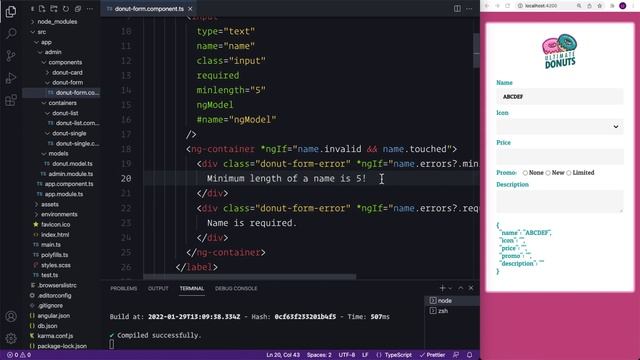Screen dimensions: 640x360
Task: Open the browser profile avatar
Action: point(622,6)
